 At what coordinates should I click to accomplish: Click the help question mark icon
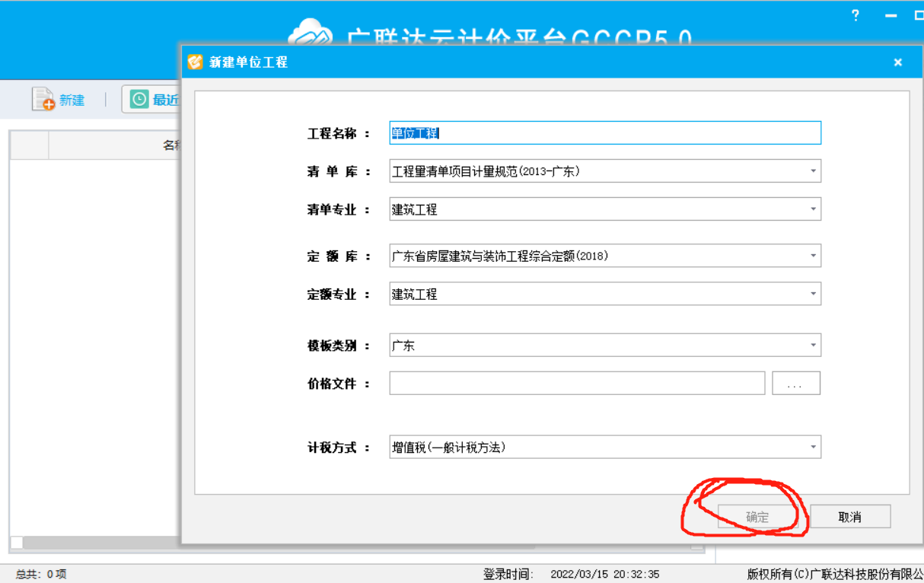(855, 15)
